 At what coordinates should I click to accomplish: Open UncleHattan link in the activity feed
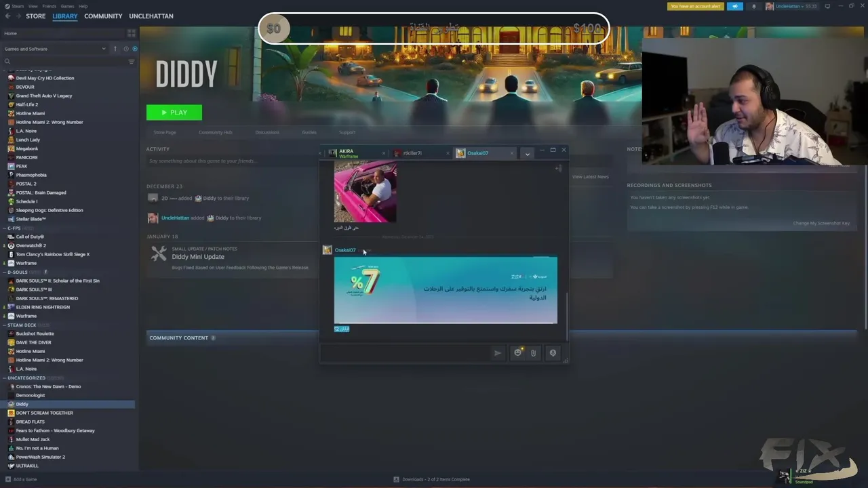coord(176,218)
